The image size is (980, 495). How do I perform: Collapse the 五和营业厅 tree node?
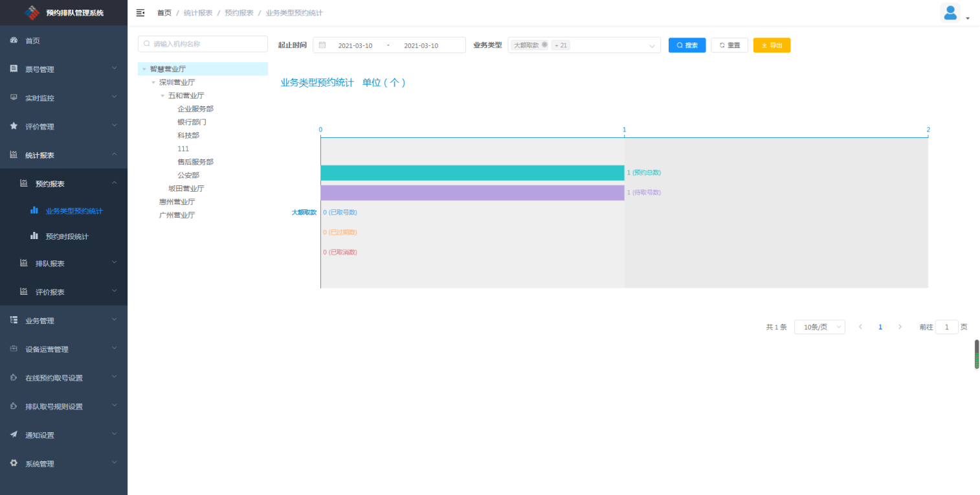[x=162, y=95]
